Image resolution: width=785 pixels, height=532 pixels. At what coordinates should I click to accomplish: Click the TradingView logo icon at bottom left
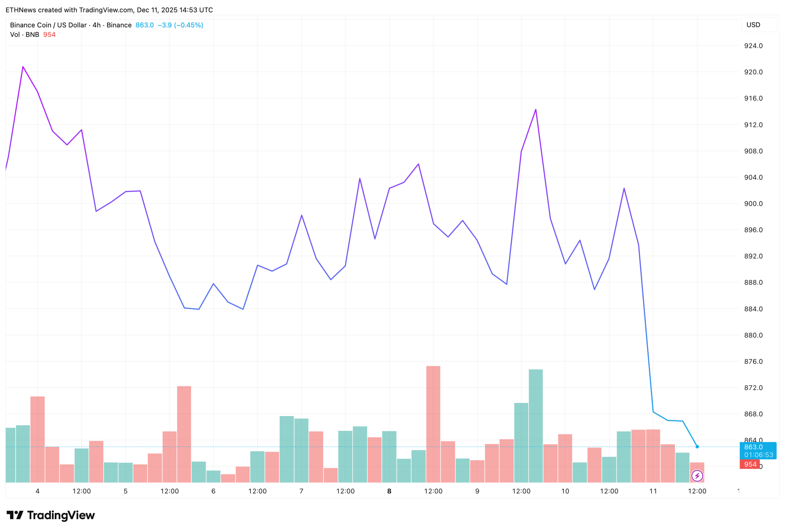(15, 515)
